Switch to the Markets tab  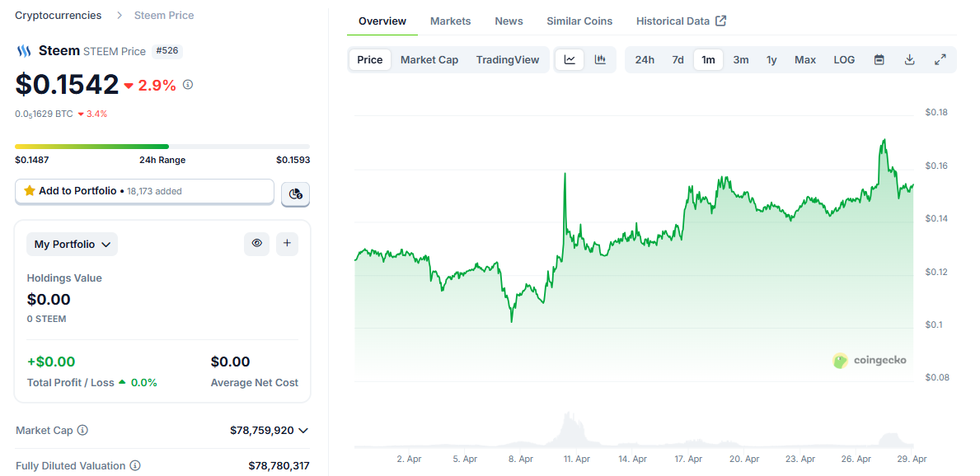point(451,21)
